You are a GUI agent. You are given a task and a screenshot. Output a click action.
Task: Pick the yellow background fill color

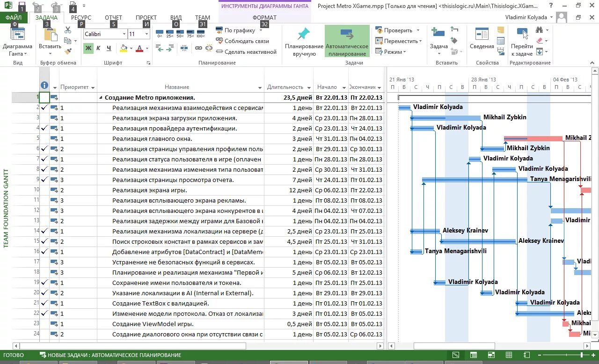point(124,48)
